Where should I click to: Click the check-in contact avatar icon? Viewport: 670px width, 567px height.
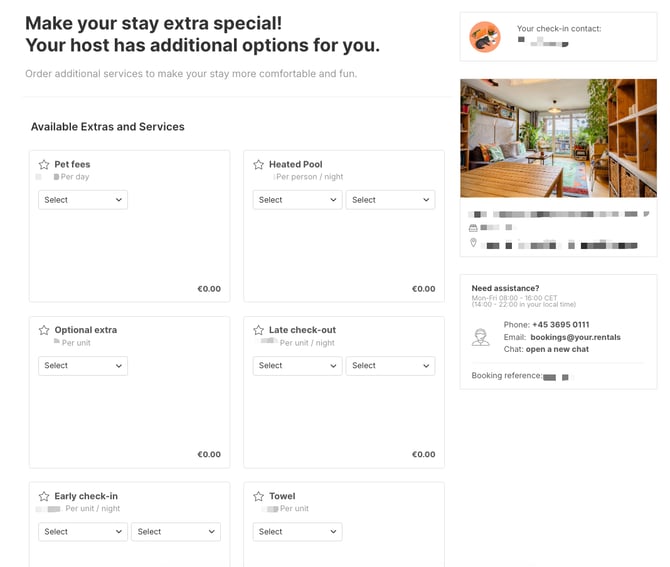click(x=485, y=37)
